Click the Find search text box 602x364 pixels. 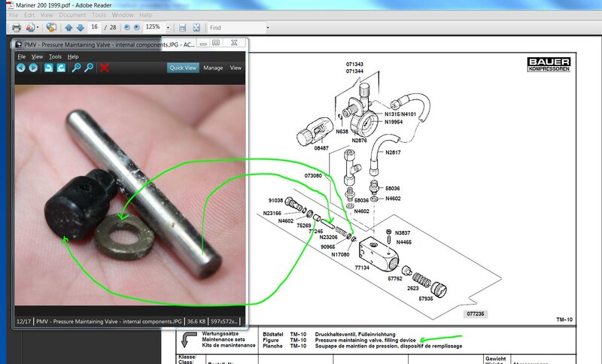point(235,28)
